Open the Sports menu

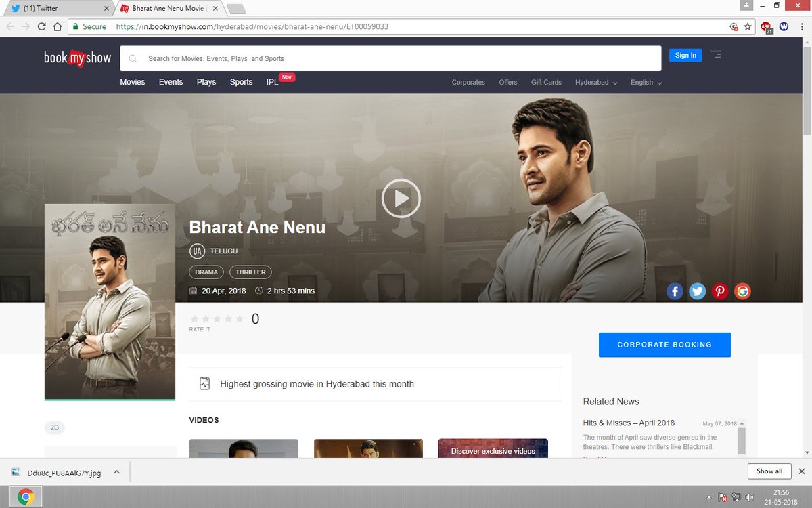241,82
